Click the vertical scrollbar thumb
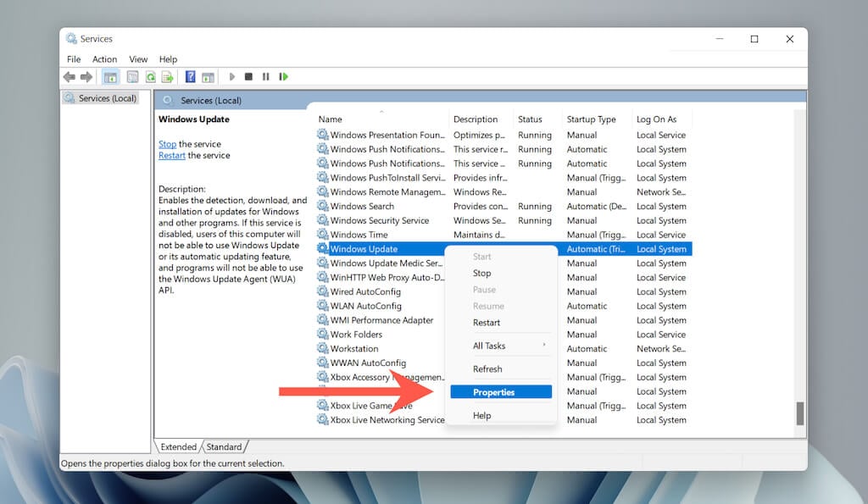The image size is (868, 504). [x=799, y=413]
